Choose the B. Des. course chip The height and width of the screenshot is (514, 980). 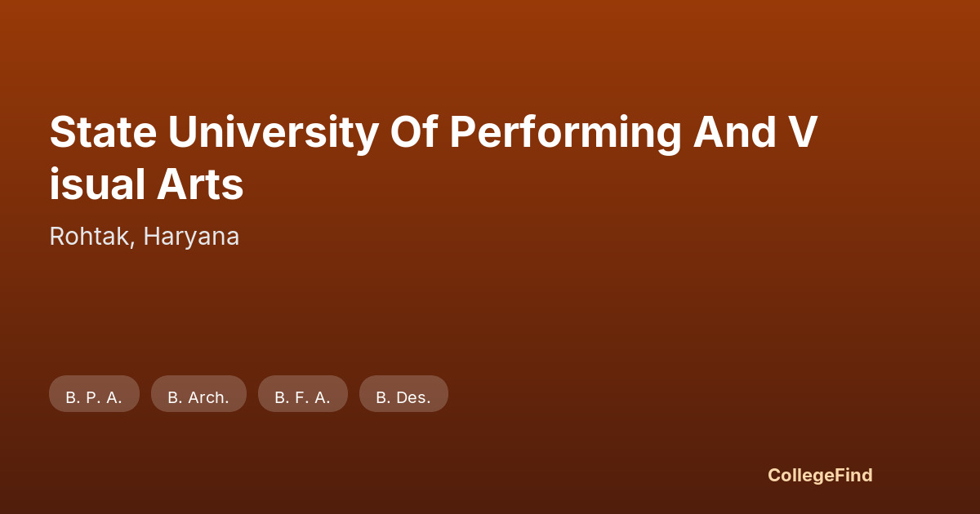[403, 395]
